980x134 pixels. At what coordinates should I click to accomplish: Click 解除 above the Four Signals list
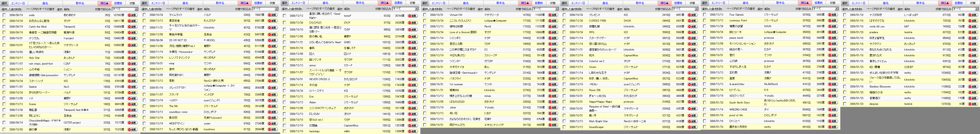[x=767, y=9]
